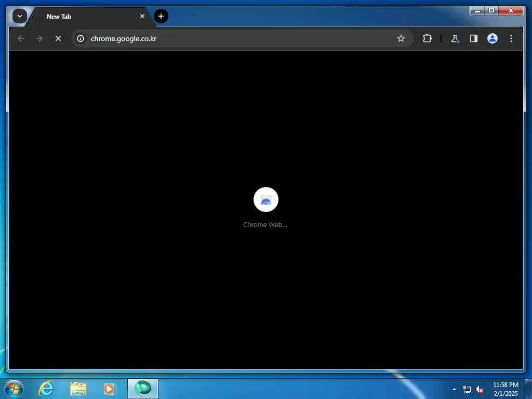Screen dimensions: 532x399
Task: Toggle the side panel icon
Action: click(474, 38)
